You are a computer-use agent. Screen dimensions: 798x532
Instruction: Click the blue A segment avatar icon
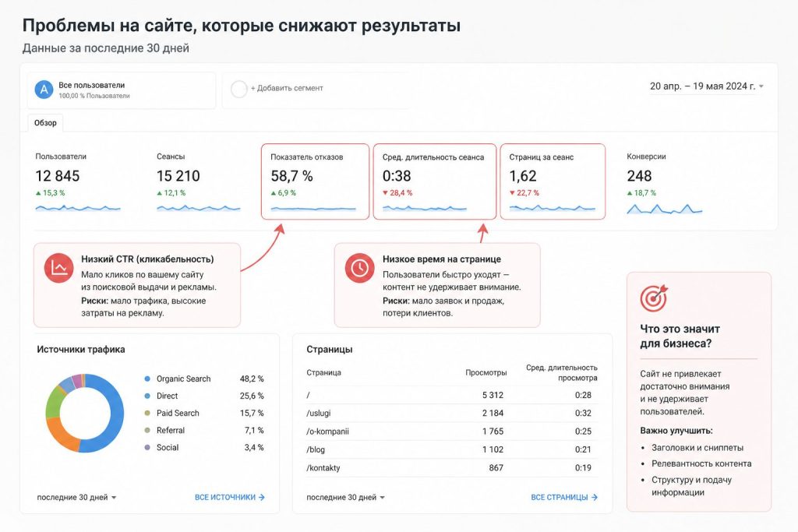(x=44, y=90)
